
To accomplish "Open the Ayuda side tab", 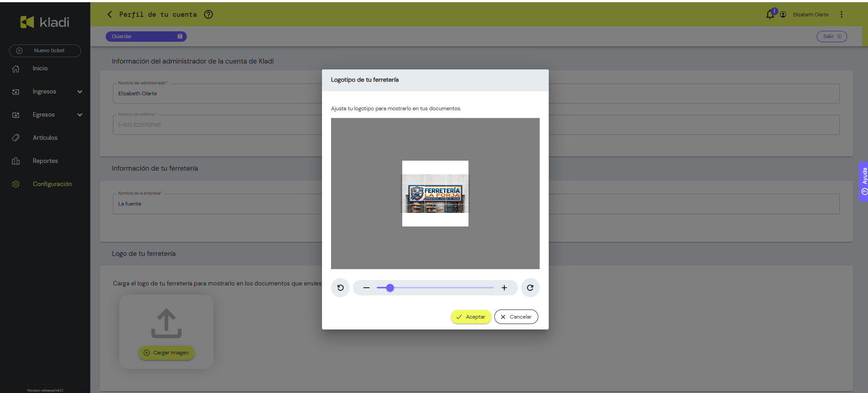I will click(x=863, y=182).
